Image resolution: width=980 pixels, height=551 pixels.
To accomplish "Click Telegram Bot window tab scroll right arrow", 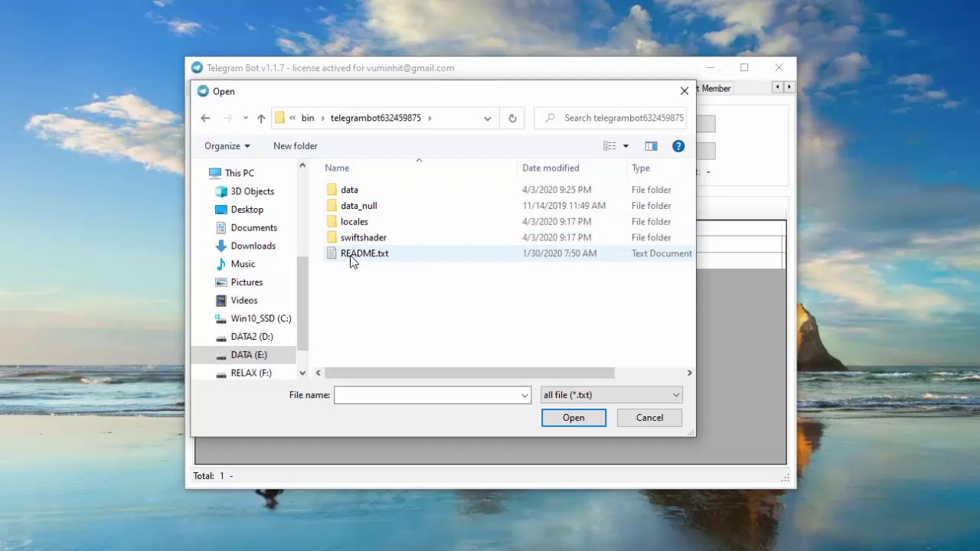I will click(789, 87).
